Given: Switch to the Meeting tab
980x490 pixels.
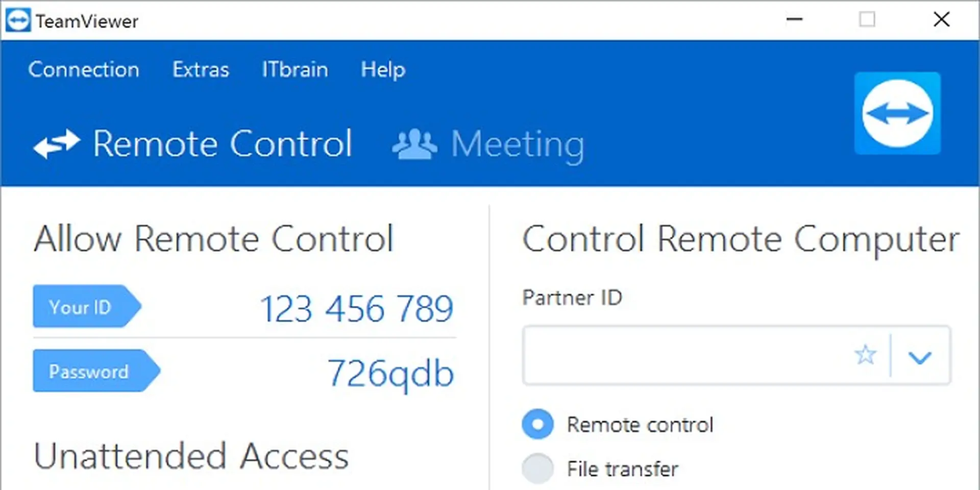Looking at the screenshot, I should tap(517, 144).
